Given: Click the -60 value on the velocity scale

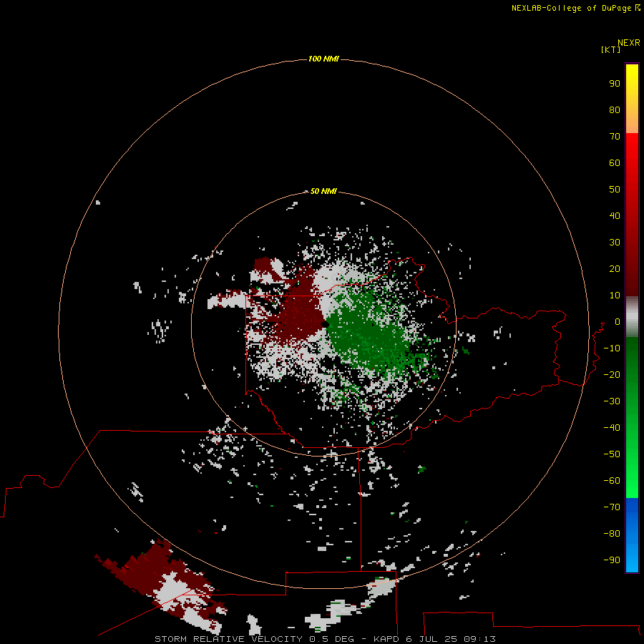Looking at the screenshot, I should 612,481.
